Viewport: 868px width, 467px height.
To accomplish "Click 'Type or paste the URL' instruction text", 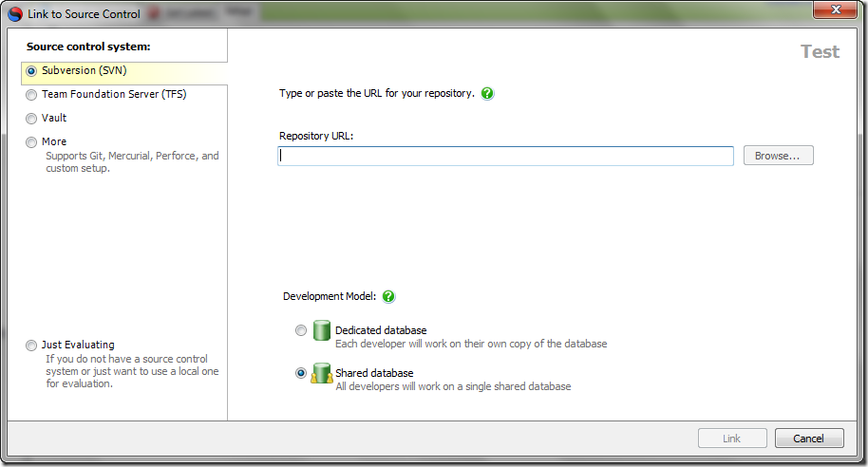I will tap(377, 94).
